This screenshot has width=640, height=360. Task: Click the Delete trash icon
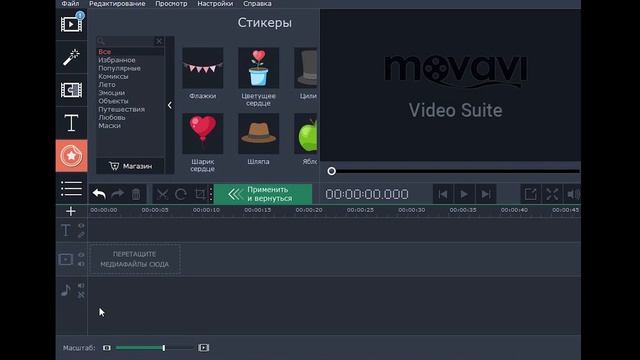tap(136, 194)
